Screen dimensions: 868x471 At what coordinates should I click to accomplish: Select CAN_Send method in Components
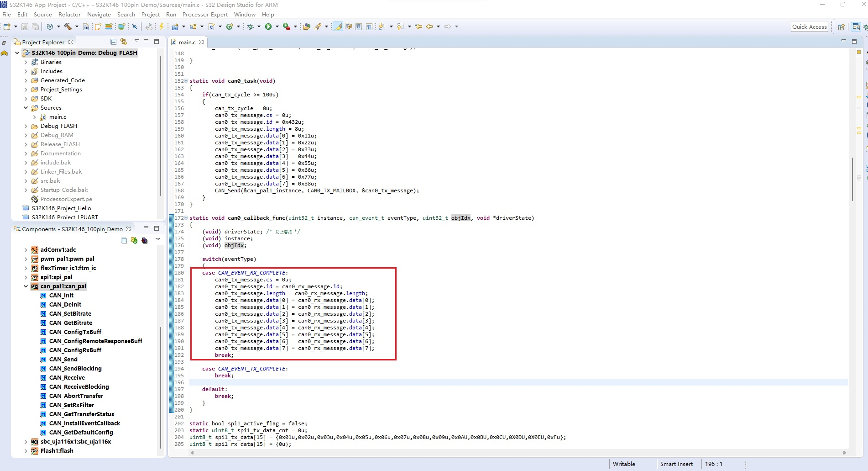click(63, 360)
